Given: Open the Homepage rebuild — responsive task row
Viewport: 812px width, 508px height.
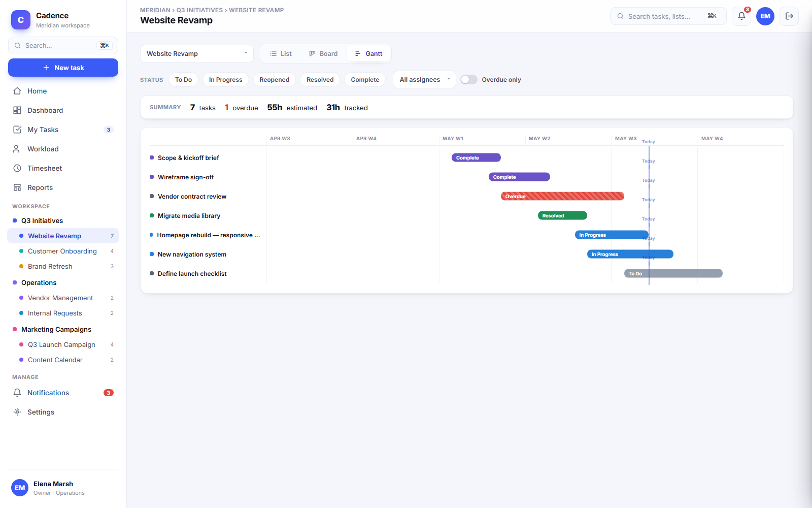Looking at the screenshot, I should pos(205,235).
